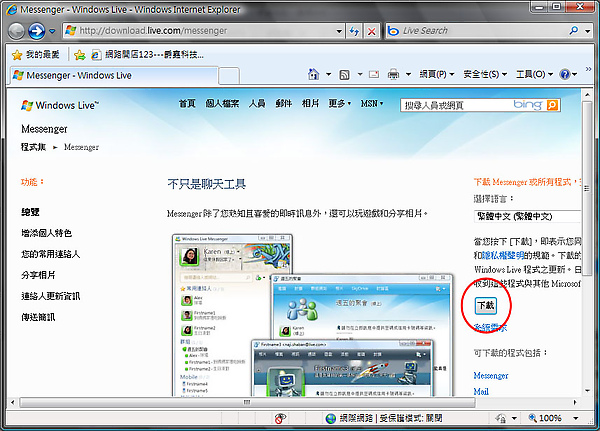Click the Print icon

pyautogui.click(x=393, y=74)
